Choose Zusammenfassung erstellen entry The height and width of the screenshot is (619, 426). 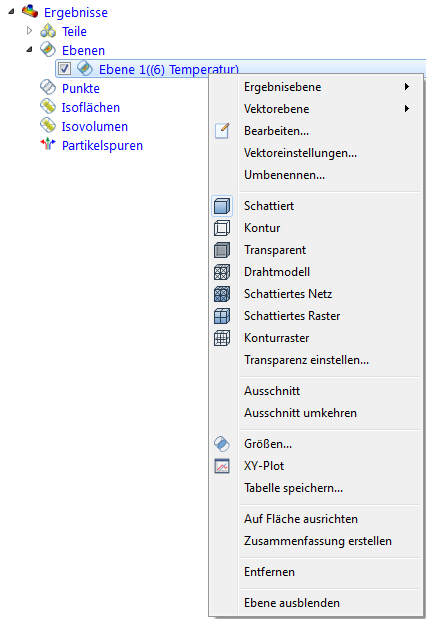point(316,541)
